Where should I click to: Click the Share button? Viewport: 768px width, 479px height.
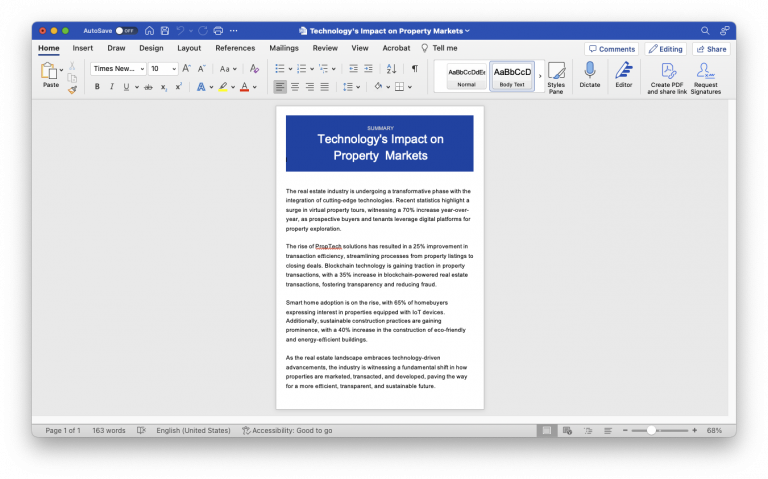711,49
